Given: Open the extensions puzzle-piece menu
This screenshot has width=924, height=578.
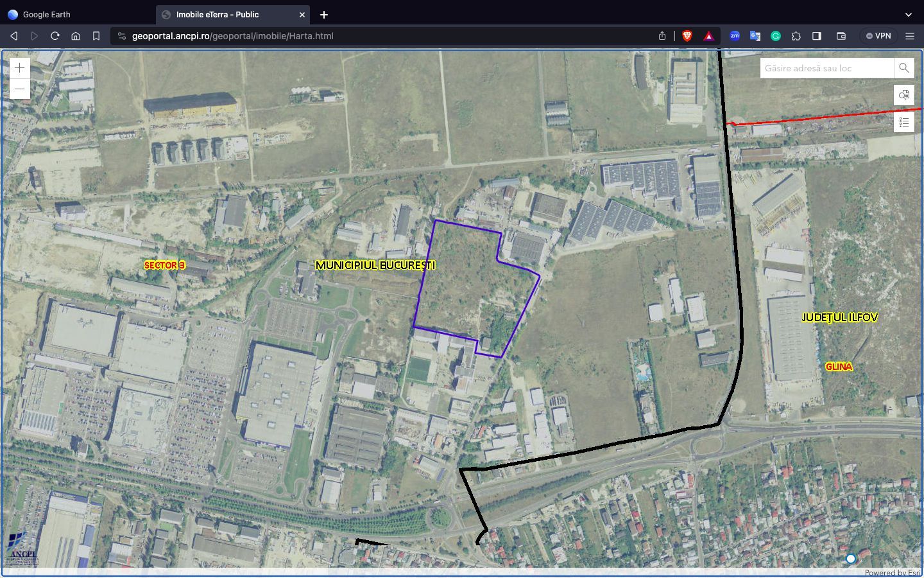Looking at the screenshot, I should point(796,36).
